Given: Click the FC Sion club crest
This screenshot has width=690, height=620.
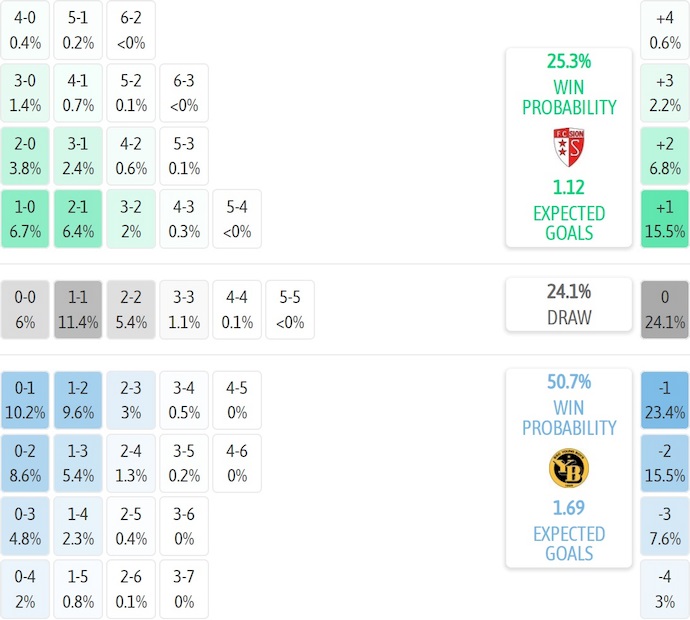Looking at the screenshot, I should tap(568, 148).
